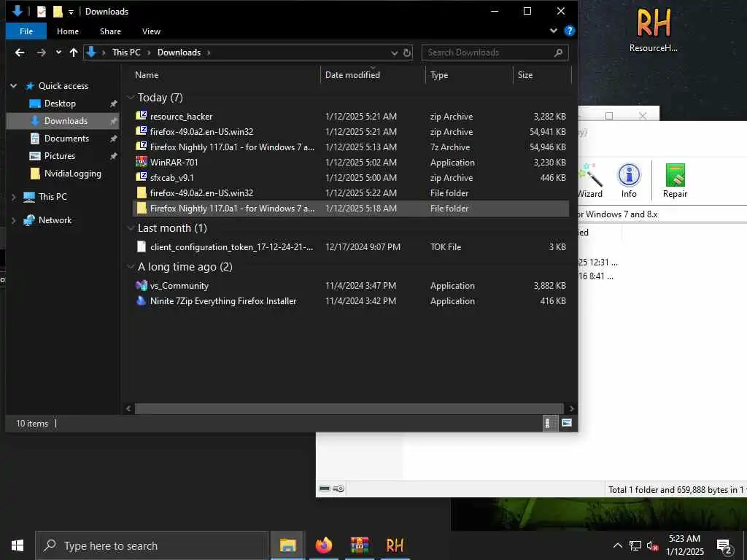
Task: Select the sfxcab_v9.1 zip archive icon
Action: [x=141, y=177]
